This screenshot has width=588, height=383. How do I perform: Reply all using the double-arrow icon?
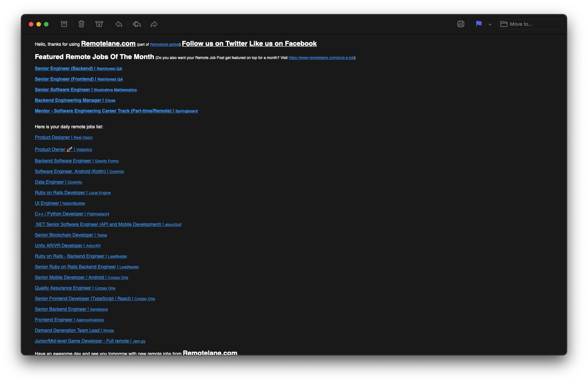[137, 24]
